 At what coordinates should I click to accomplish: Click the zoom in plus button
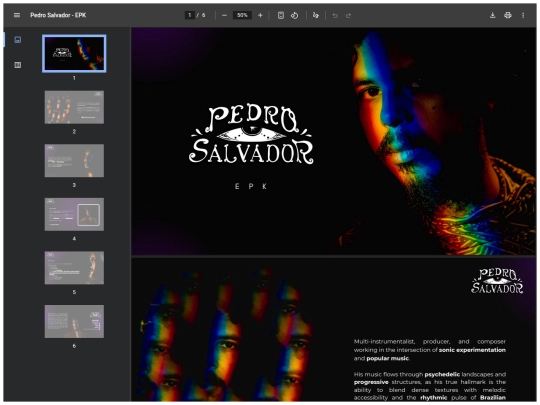click(x=260, y=15)
